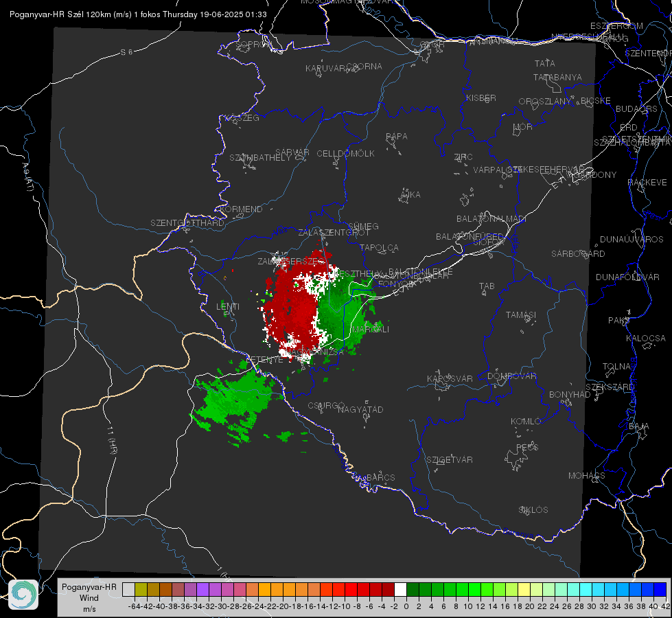Click the PÁPA city label
Screen dimensions: 672x618
tap(397, 136)
